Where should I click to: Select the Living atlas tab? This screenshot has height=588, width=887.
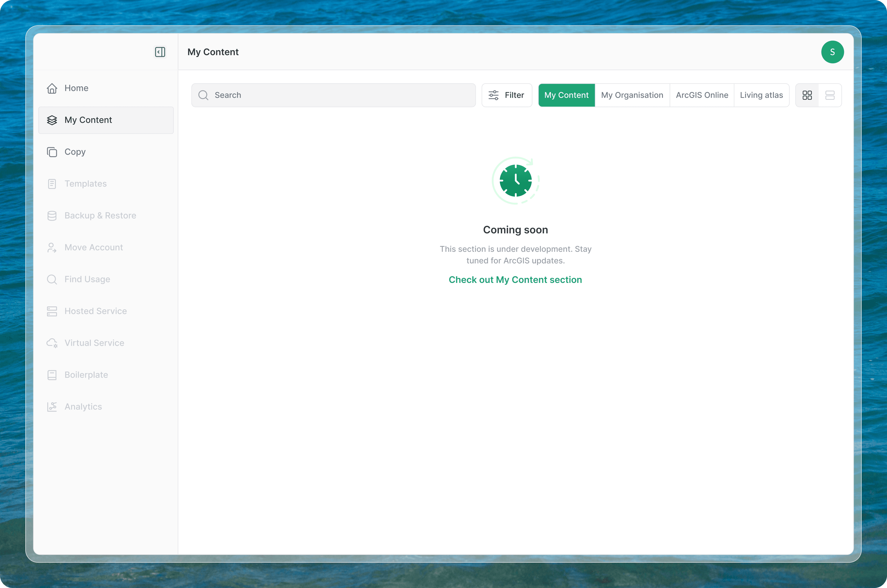761,95
